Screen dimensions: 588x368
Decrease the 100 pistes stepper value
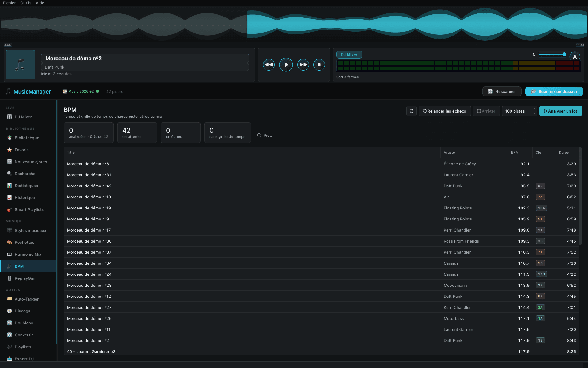[534, 113]
